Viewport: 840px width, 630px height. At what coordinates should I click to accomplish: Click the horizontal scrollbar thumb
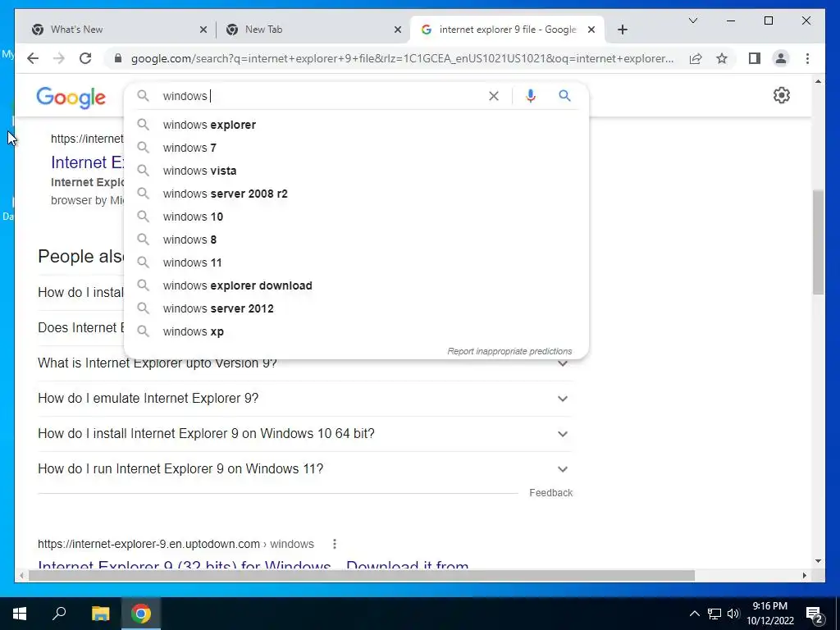pyautogui.click(x=362, y=576)
